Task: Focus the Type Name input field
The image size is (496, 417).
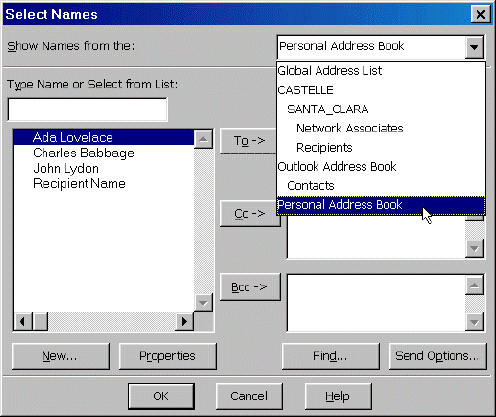Action: click(x=87, y=109)
